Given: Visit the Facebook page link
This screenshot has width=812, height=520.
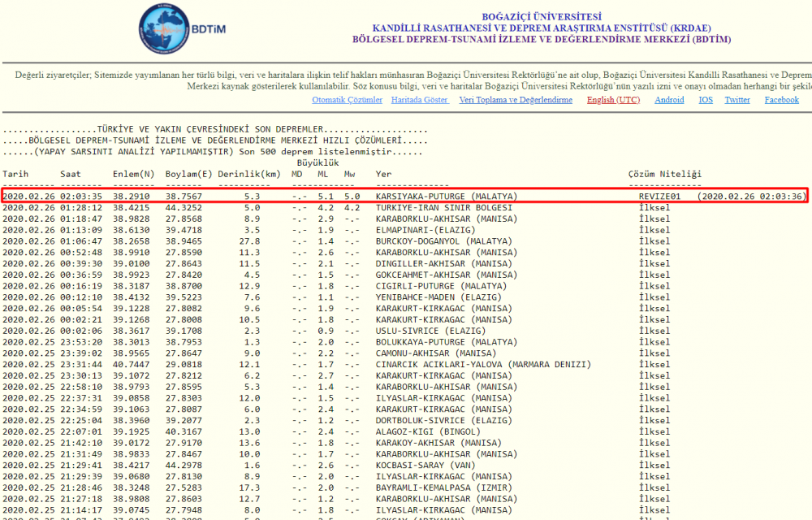Looking at the screenshot, I should (x=781, y=100).
